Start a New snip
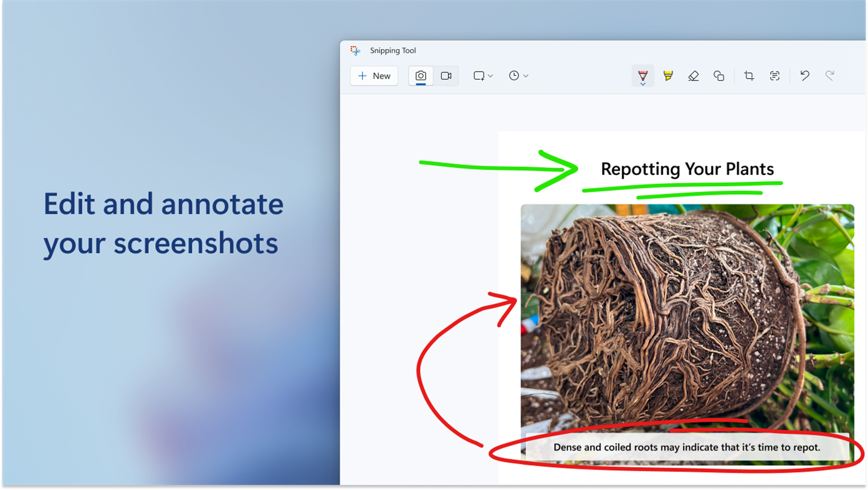 pos(374,75)
